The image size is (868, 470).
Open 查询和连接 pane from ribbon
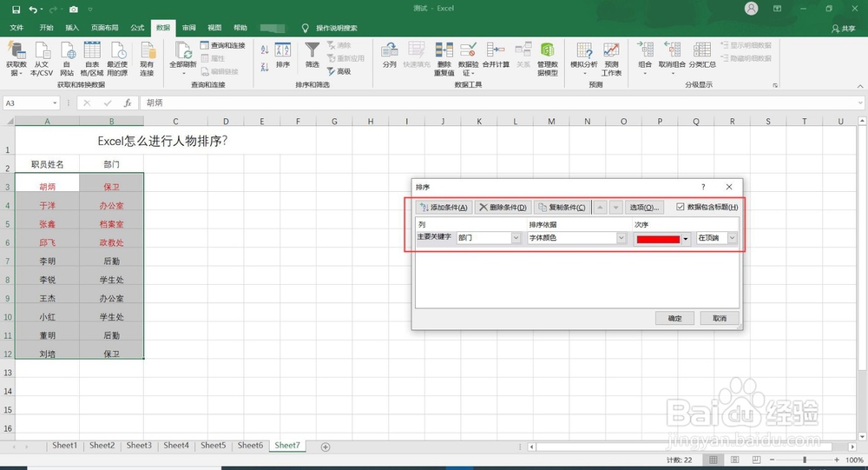click(222, 45)
